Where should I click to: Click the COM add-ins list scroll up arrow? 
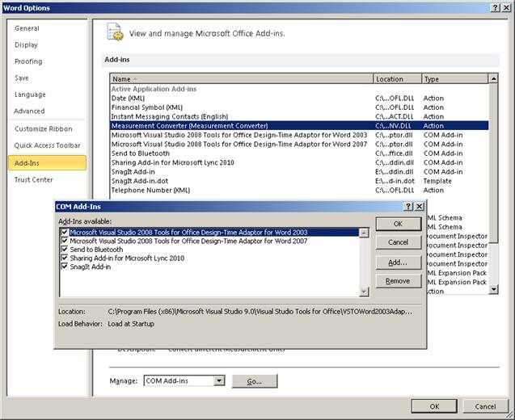(x=364, y=233)
